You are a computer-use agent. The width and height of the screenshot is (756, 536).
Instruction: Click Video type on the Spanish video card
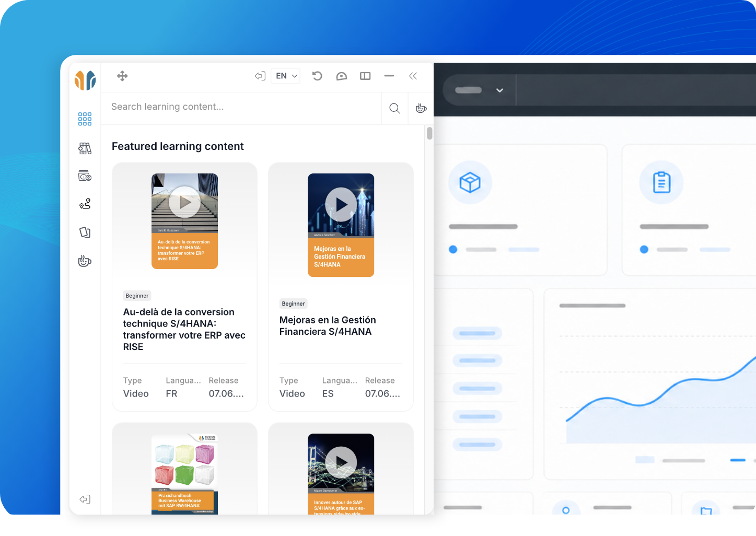(292, 394)
